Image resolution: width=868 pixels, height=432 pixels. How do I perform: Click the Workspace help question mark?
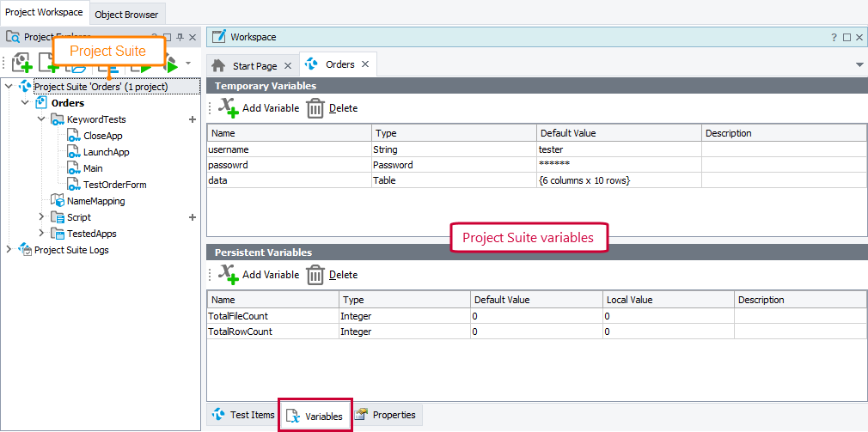click(x=834, y=38)
